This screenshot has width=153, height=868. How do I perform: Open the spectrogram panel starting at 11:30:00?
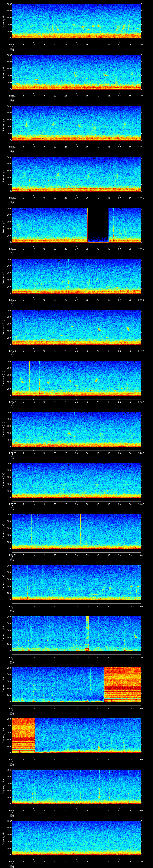77,838
